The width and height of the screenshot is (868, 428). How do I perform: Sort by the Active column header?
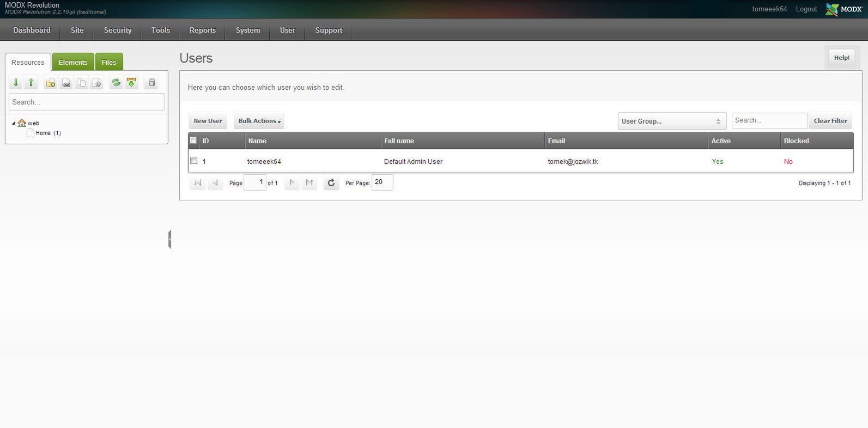pos(744,140)
